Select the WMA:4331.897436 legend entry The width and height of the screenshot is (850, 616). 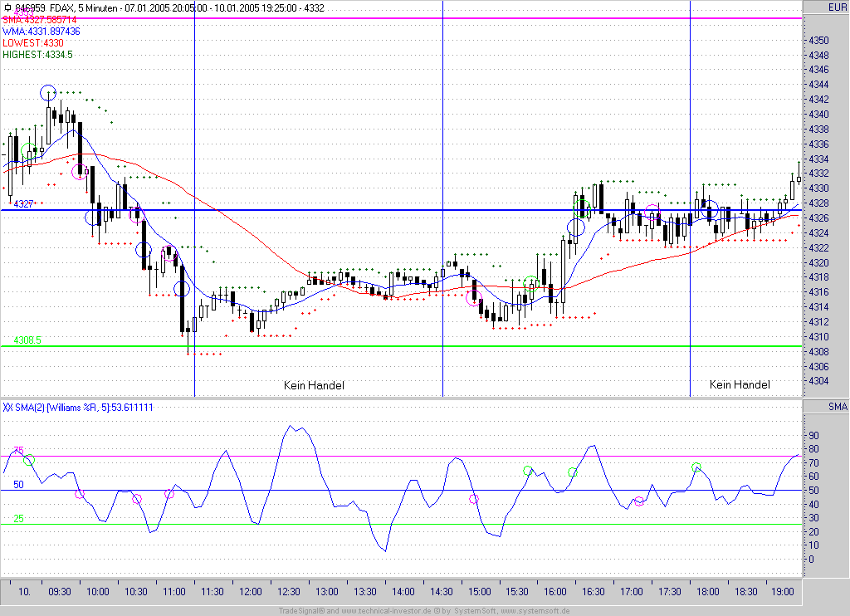(42, 32)
